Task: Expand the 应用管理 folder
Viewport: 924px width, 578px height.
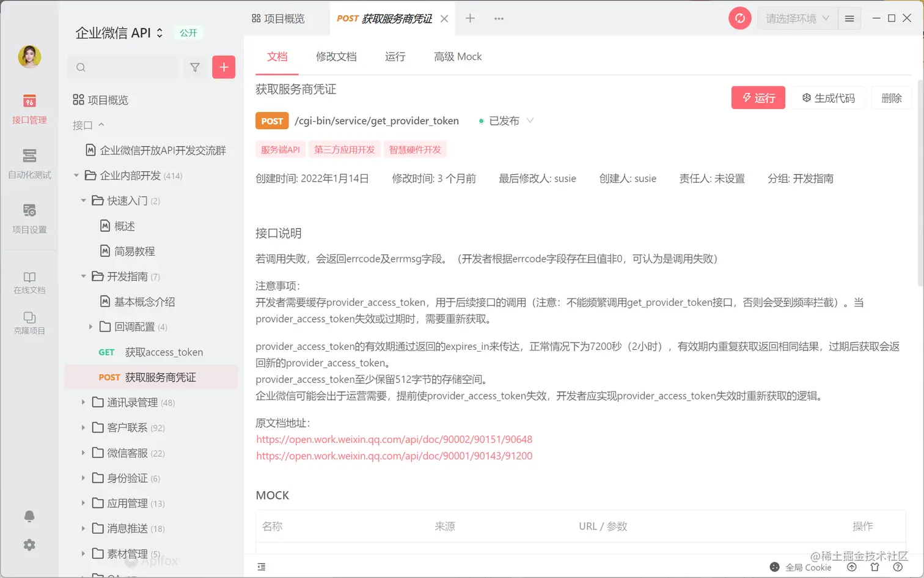Action: click(83, 503)
